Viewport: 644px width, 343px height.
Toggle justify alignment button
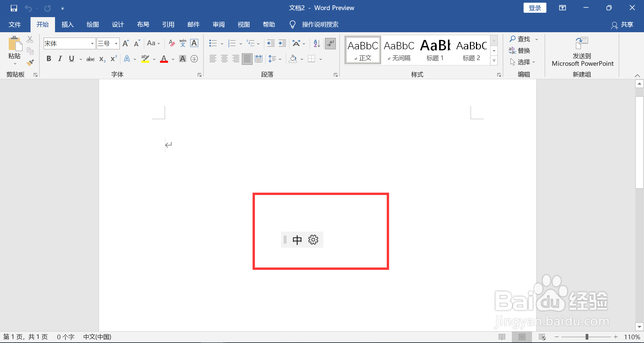247,59
